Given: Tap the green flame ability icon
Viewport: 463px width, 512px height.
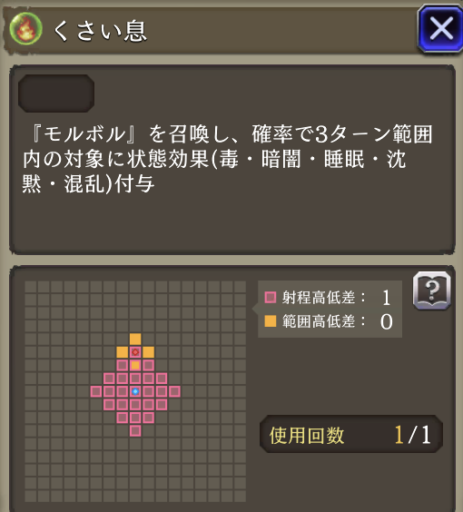Looking at the screenshot, I should [x=26, y=29].
